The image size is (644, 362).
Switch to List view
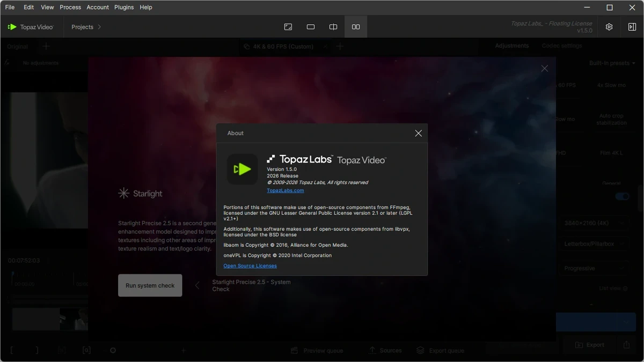pyautogui.click(x=613, y=288)
